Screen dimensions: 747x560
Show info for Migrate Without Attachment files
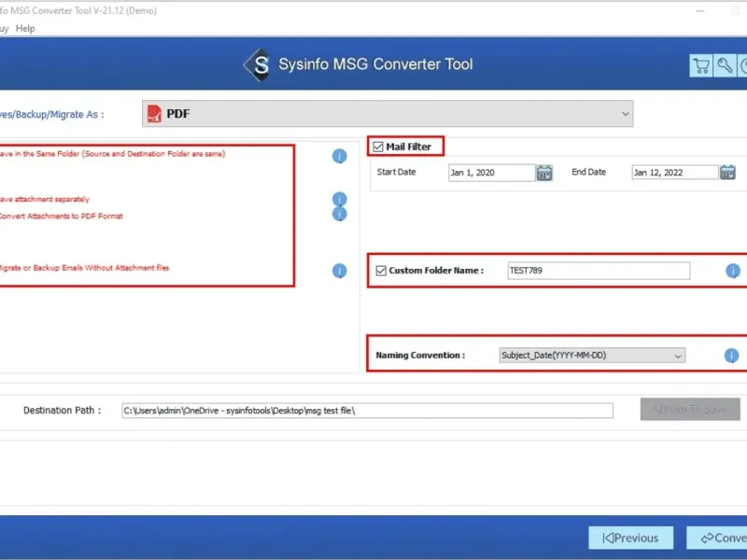(339, 271)
